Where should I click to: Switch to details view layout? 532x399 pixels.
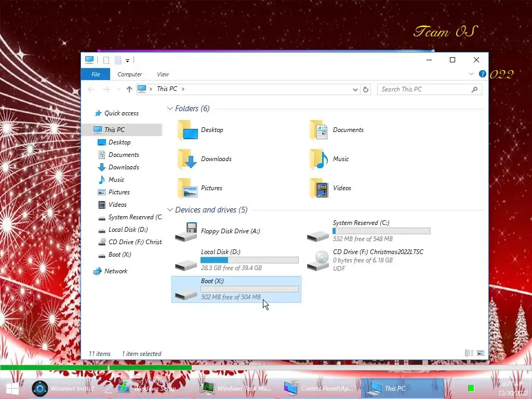[469, 353]
